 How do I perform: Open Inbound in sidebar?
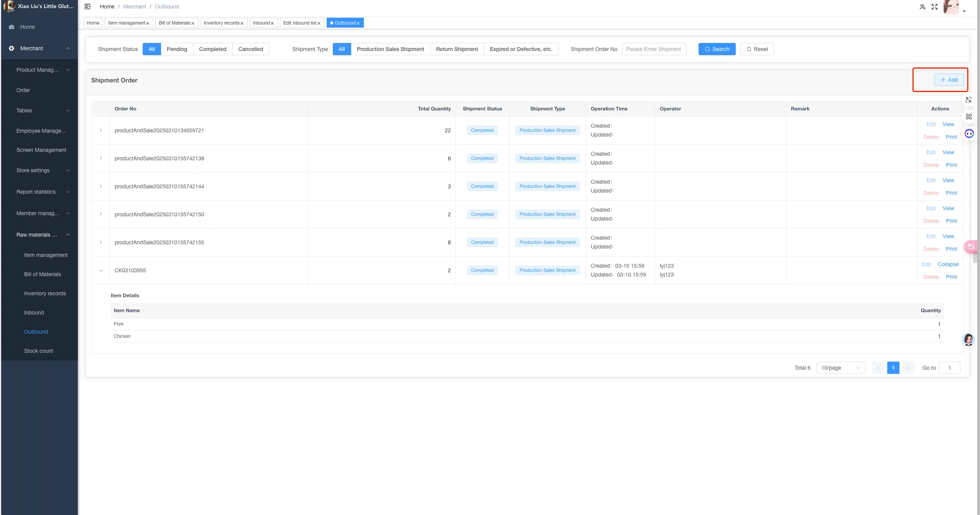34,313
